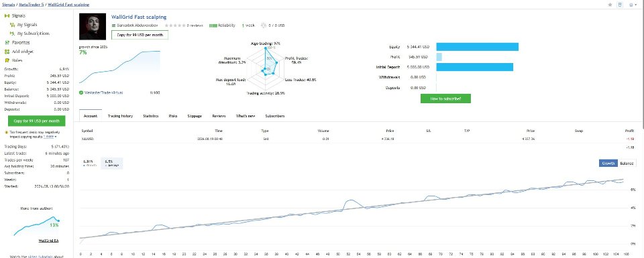The height and width of the screenshot is (258, 644).
Task: Switch to the Trading history tab
Action: 120,116
